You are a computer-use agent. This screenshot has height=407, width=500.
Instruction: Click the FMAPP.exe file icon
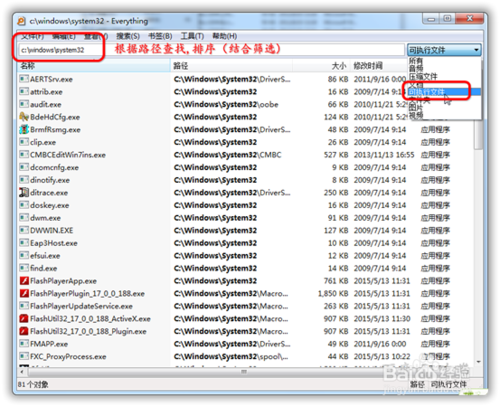(24, 344)
